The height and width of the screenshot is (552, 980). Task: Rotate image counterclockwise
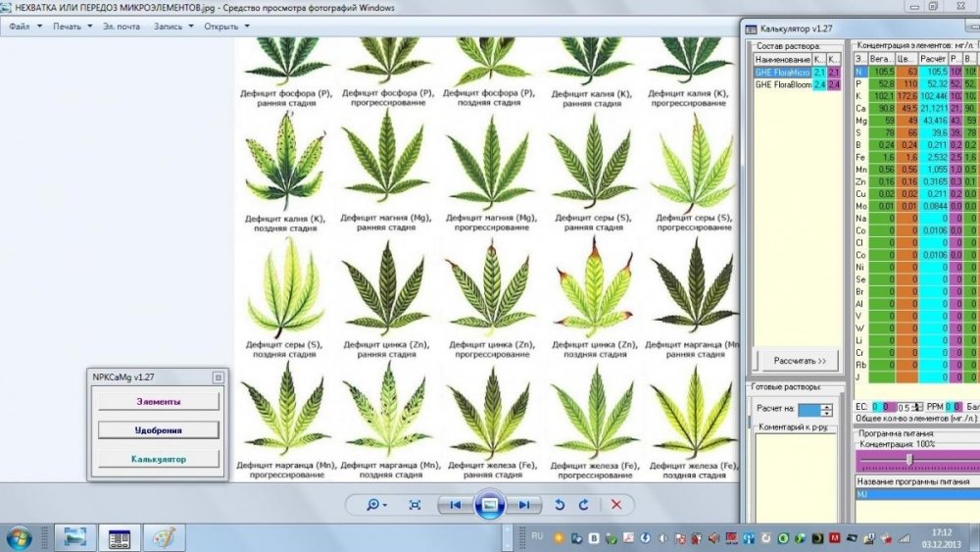(x=560, y=505)
